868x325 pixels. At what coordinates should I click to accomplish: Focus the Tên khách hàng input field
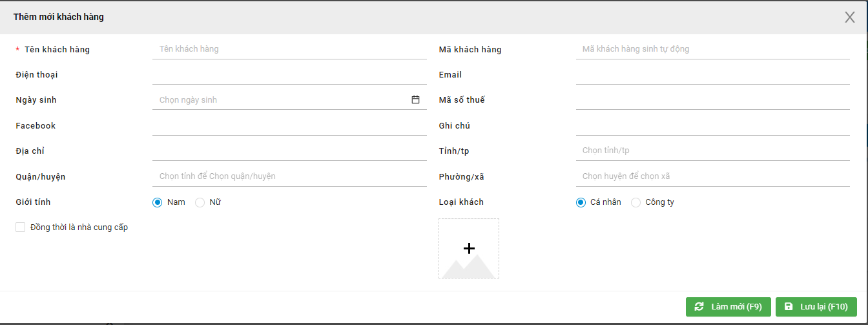click(289, 49)
